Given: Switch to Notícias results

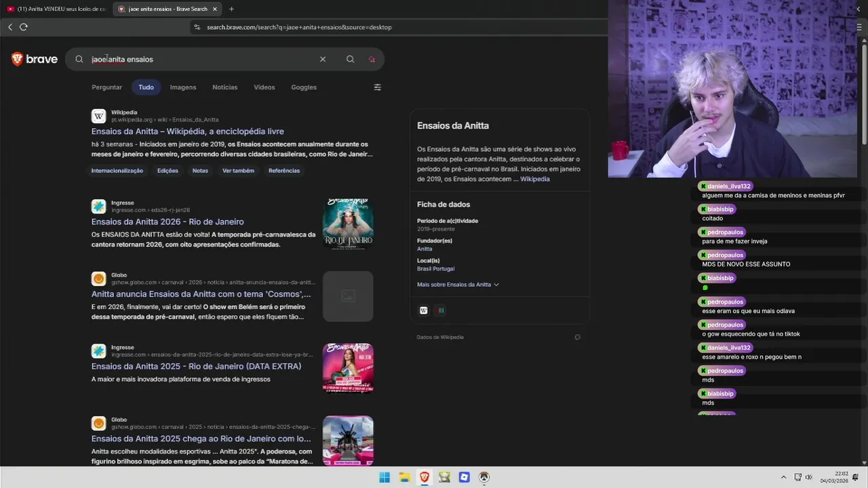Looking at the screenshot, I should click(224, 87).
